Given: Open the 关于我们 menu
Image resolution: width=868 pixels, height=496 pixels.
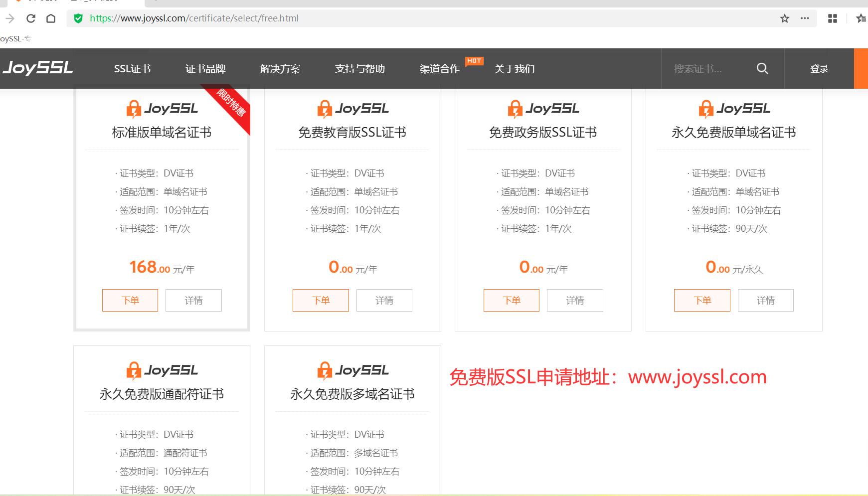Looking at the screenshot, I should click(x=515, y=69).
